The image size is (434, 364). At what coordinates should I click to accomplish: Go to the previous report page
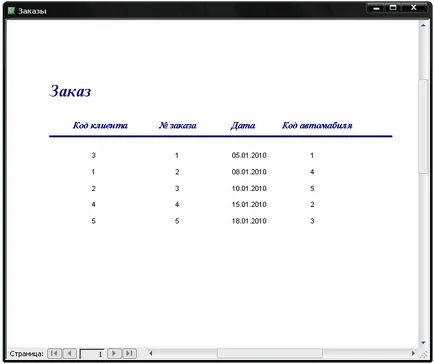[x=70, y=353]
